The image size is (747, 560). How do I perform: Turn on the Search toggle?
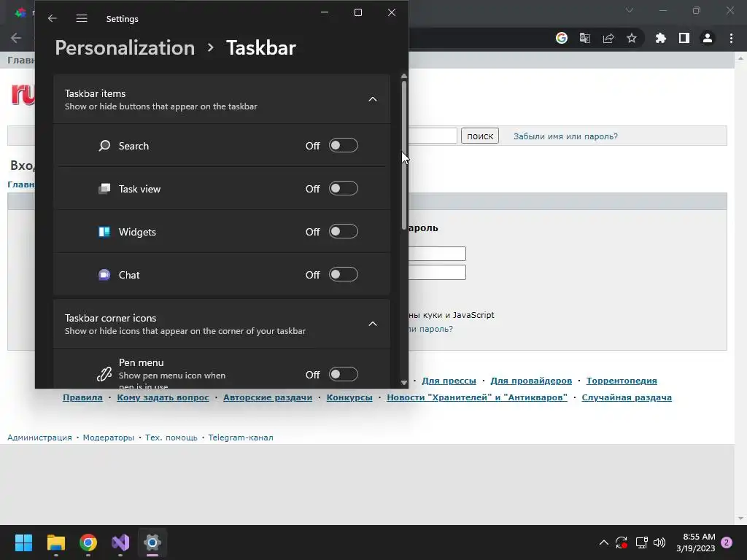pyautogui.click(x=343, y=146)
